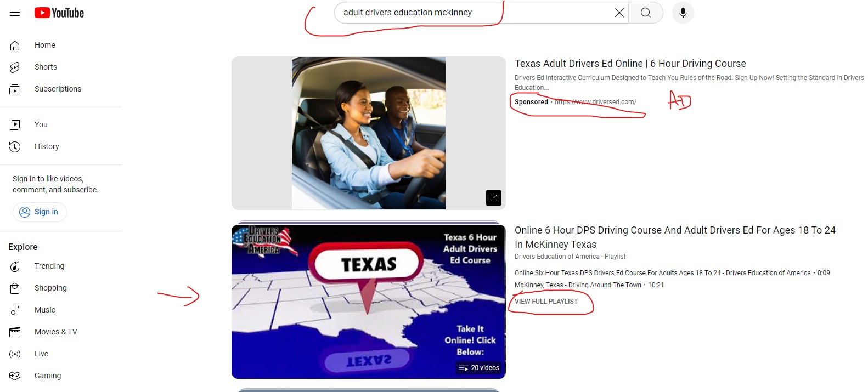This screenshot has width=868, height=392.
Task: Open the Texas Adult Drivers Ed Online ad title
Action: pyautogui.click(x=630, y=64)
